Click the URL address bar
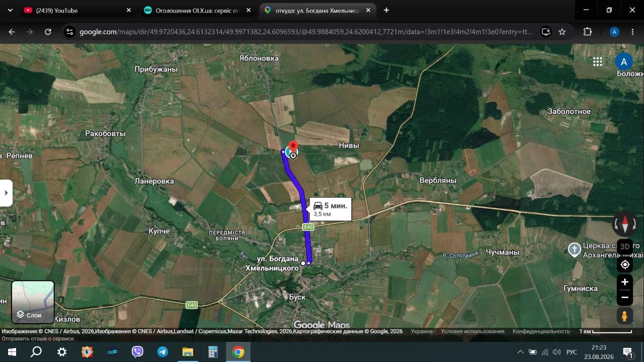The width and height of the screenshot is (644, 362). coord(306,32)
